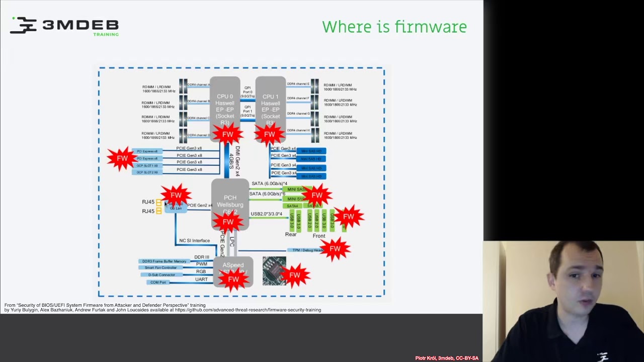Click the FW burst on the chip photo
The height and width of the screenshot is (362, 644).
pos(295,275)
